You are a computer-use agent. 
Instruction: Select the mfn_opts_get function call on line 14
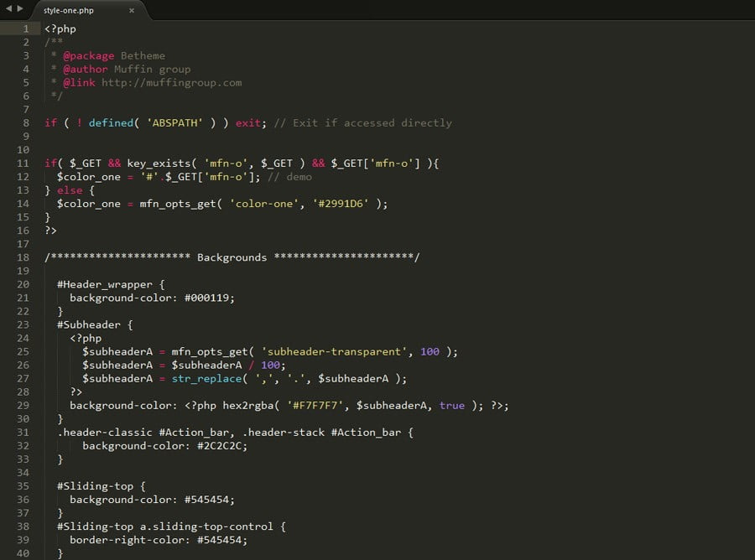point(177,203)
